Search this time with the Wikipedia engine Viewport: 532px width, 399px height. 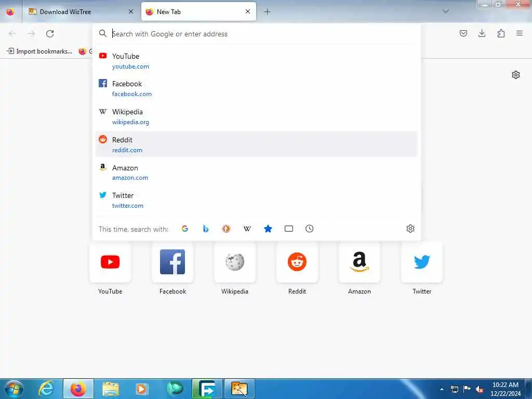[x=247, y=229]
